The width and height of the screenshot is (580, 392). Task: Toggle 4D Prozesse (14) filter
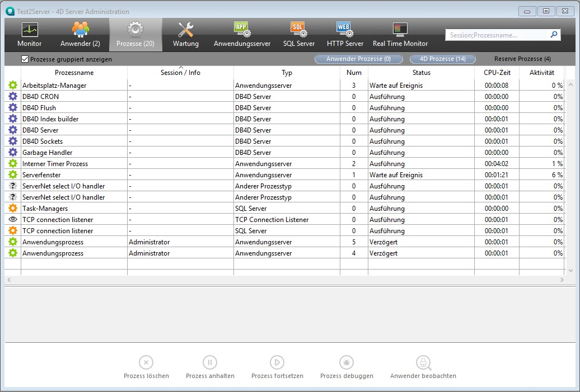[x=442, y=59]
